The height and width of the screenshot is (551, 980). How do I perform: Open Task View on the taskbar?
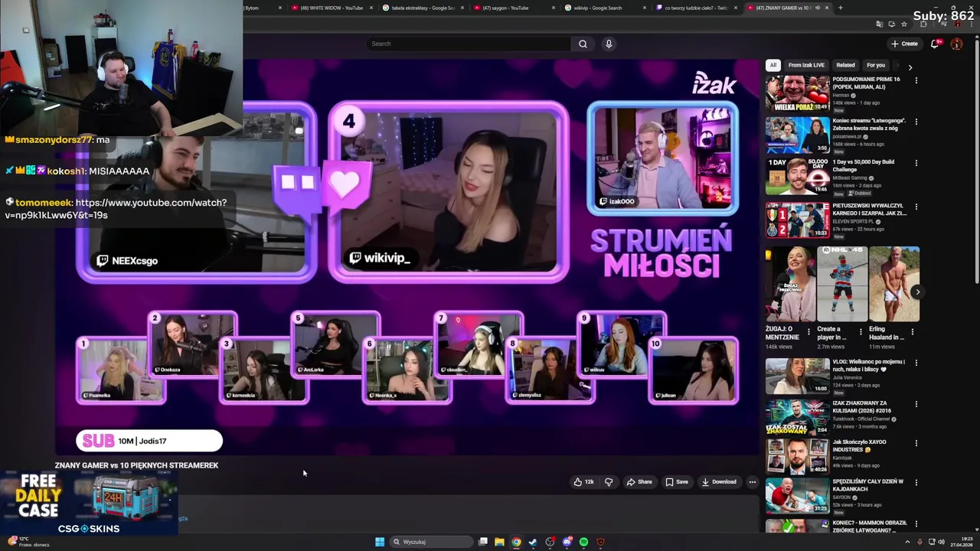tap(483, 542)
